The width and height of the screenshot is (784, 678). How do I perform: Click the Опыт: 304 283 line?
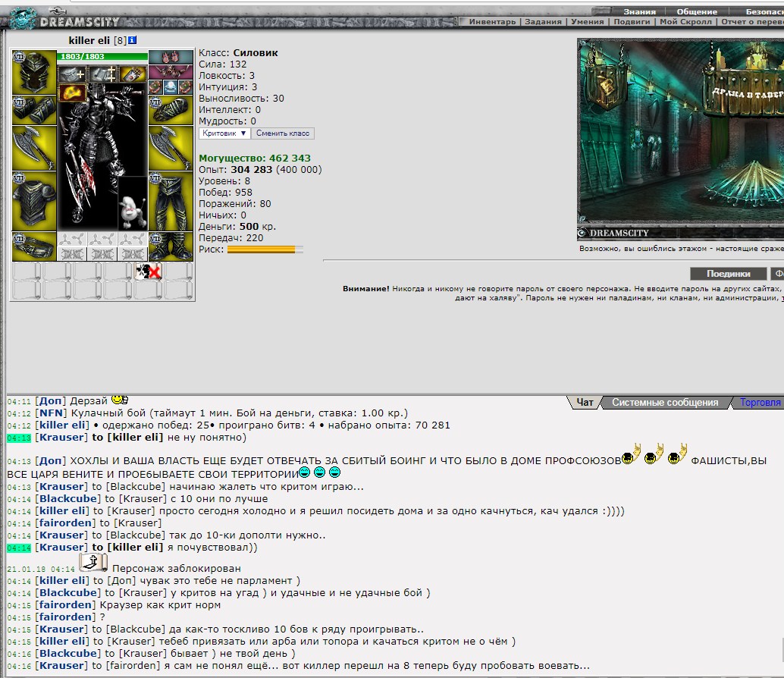pyautogui.click(x=260, y=170)
